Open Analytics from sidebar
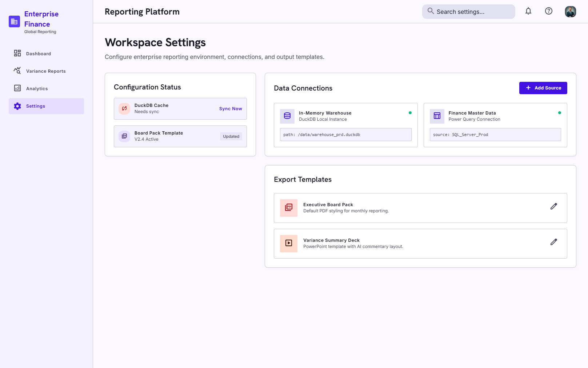 tap(46, 88)
